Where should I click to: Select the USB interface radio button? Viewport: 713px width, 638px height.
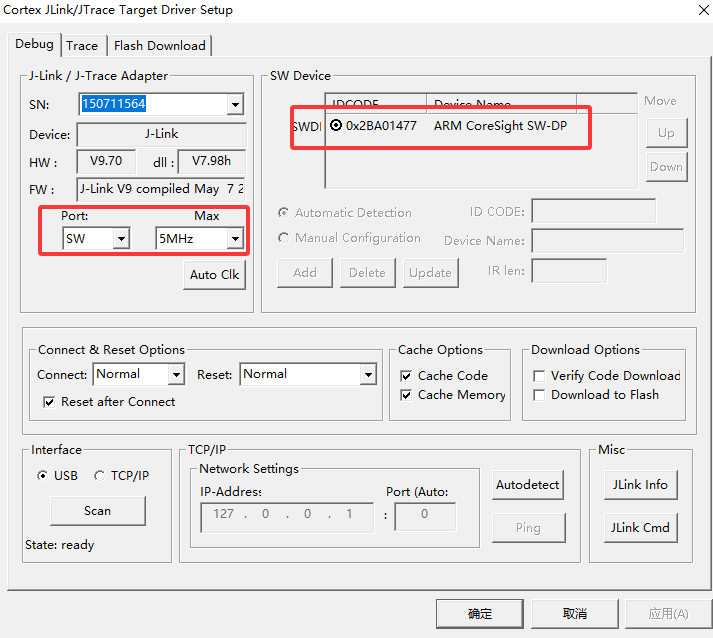click(x=42, y=476)
